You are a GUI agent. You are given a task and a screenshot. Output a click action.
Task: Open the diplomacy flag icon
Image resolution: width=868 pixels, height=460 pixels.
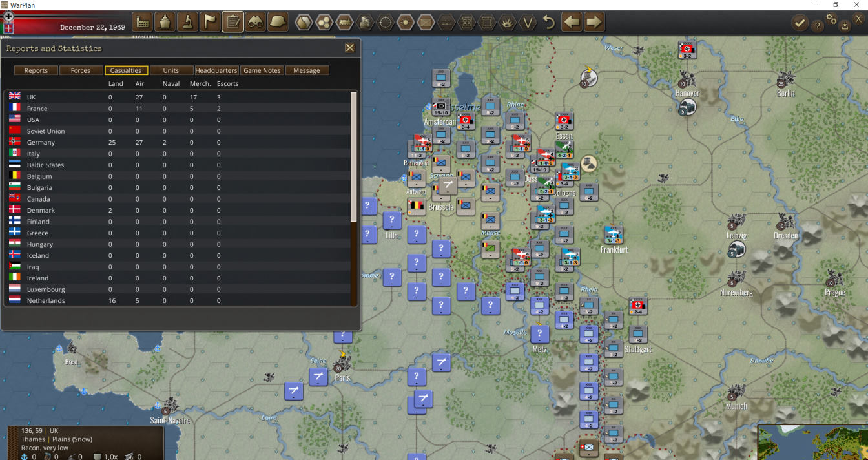point(211,22)
